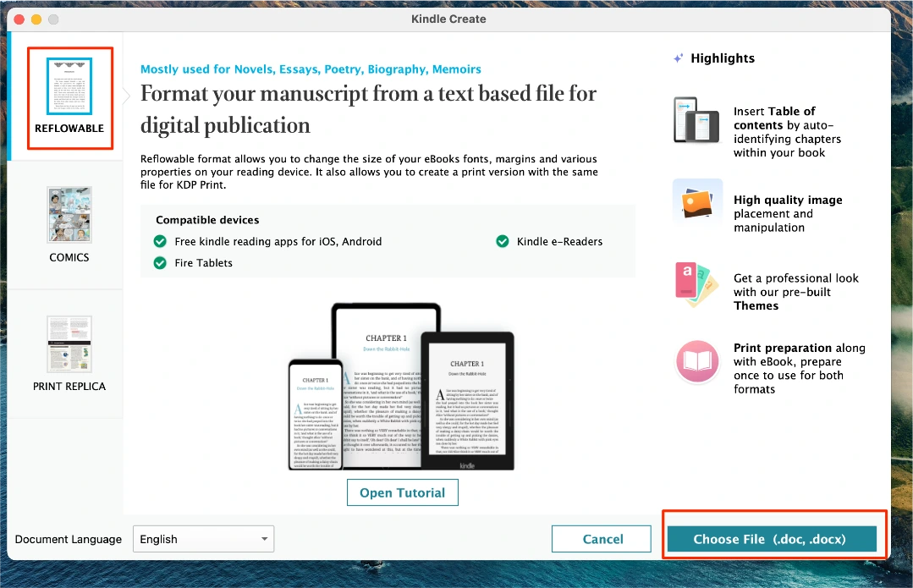
Task: Click the device mockups preview image
Action: click(x=402, y=387)
